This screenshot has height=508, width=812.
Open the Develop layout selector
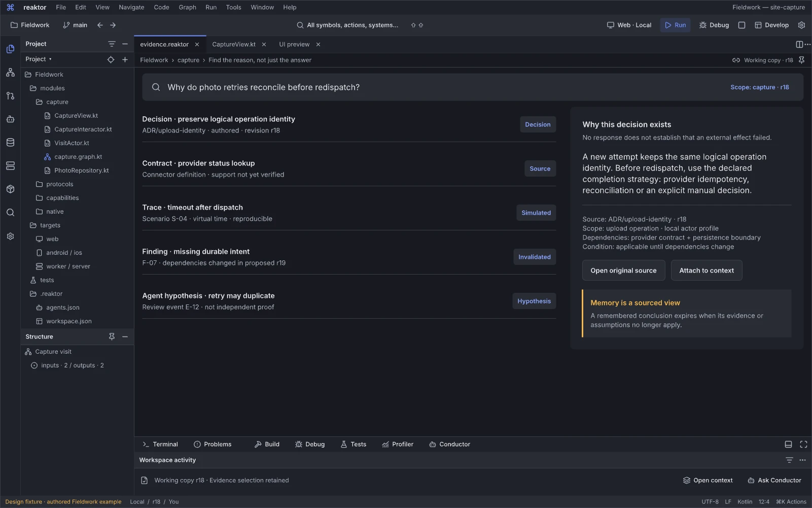coord(771,25)
